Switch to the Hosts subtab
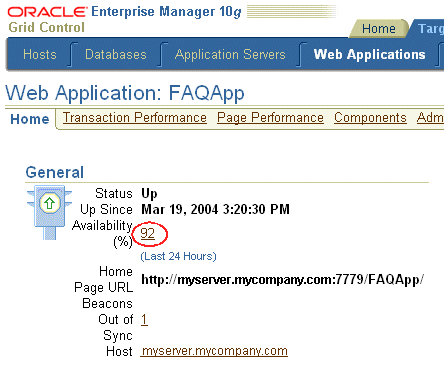The image size is (444, 376). tap(40, 54)
